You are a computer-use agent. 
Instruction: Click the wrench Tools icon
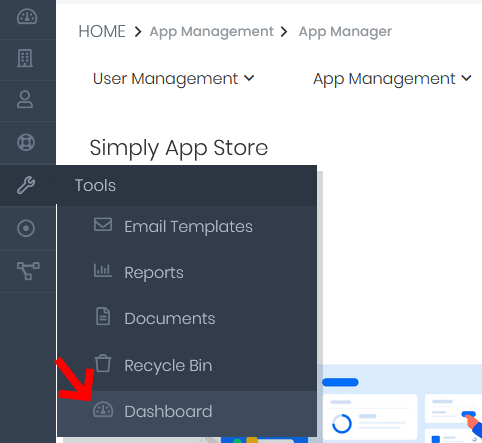pos(26,185)
